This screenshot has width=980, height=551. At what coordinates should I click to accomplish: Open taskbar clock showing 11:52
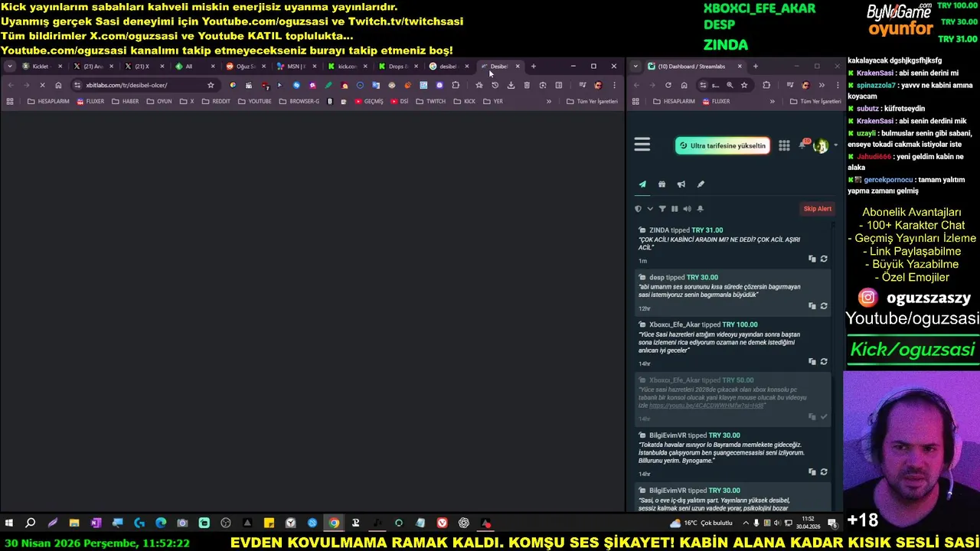(x=808, y=523)
